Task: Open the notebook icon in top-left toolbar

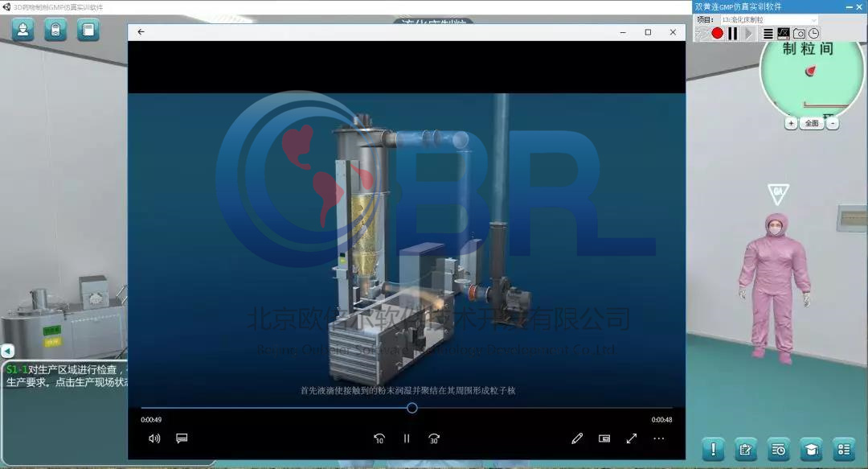Action: (x=88, y=30)
